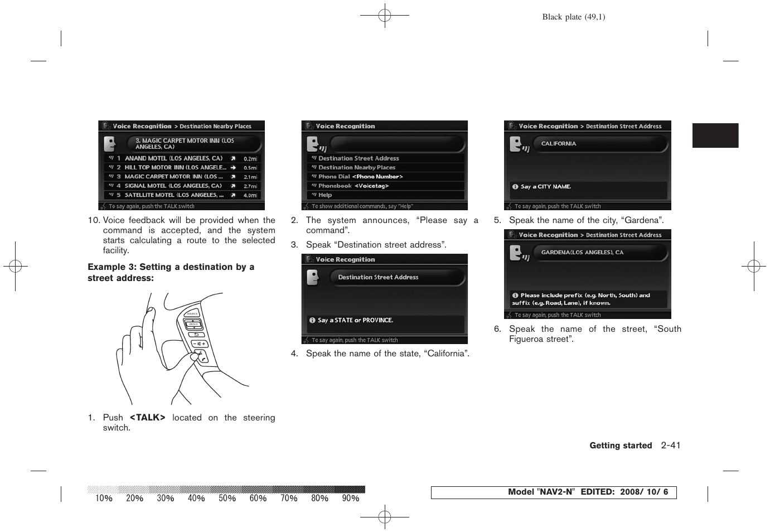Click speaking face icon on command menu screen
This screenshot has height=532, width=770.
(x=316, y=145)
